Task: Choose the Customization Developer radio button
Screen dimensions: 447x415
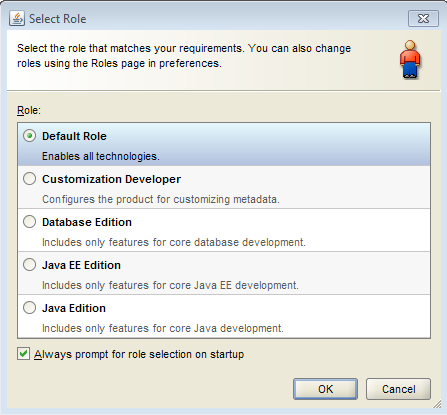Action: coord(30,179)
